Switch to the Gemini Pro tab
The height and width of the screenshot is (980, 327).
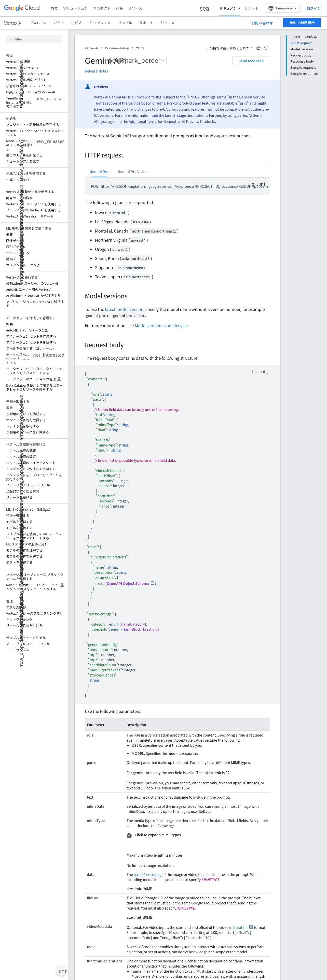click(99, 171)
